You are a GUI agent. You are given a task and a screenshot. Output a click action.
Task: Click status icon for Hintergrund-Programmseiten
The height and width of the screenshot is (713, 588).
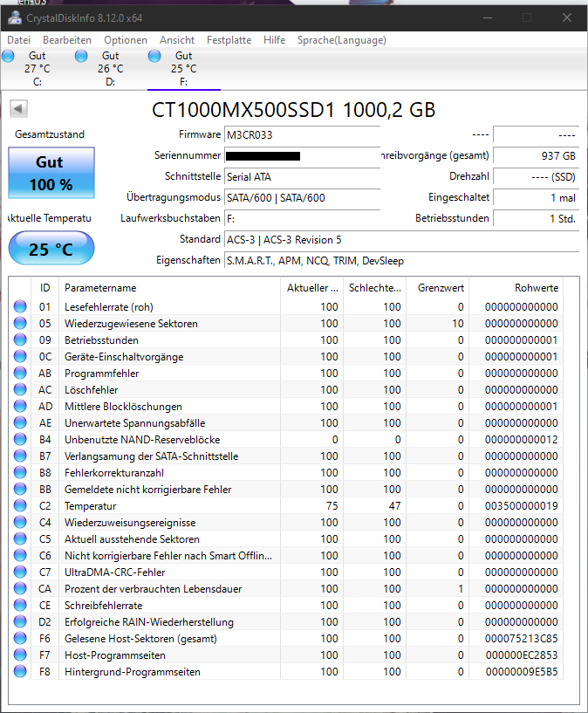click(x=20, y=672)
